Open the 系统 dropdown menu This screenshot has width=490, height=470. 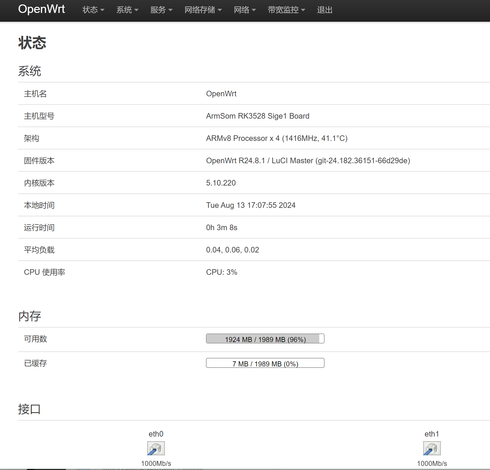point(127,10)
